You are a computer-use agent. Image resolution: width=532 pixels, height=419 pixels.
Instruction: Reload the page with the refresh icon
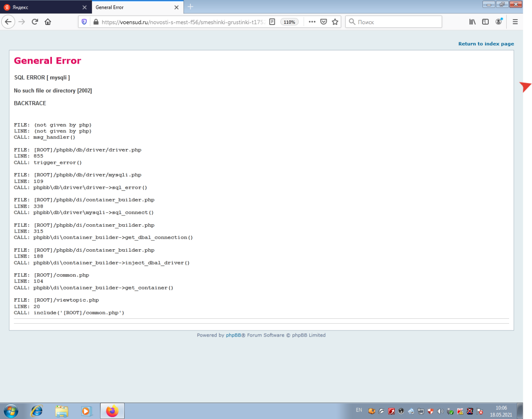[35, 22]
